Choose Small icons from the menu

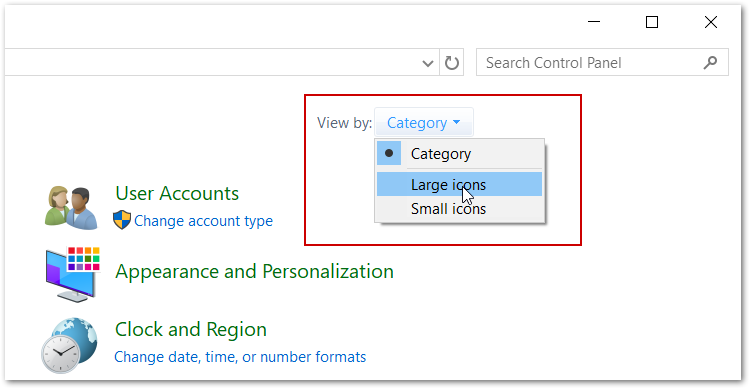[460, 209]
